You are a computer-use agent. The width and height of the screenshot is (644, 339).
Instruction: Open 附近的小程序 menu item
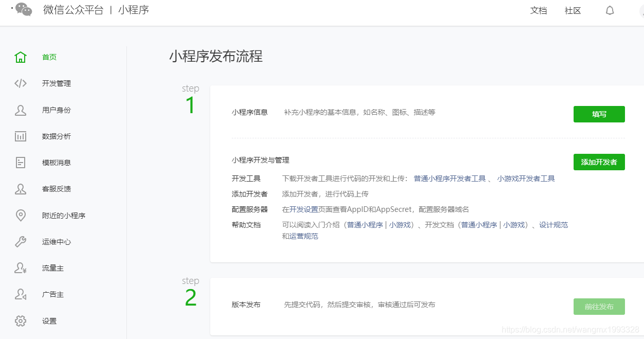[64, 216]
